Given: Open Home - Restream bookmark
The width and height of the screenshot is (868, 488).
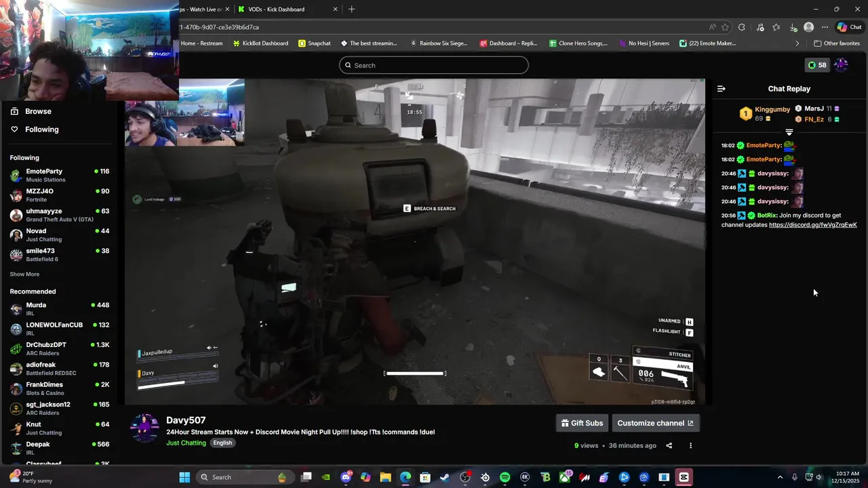Looking at the screenshot, I should click(201, 43).
